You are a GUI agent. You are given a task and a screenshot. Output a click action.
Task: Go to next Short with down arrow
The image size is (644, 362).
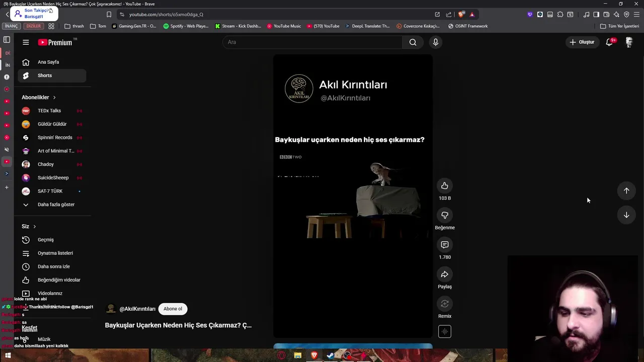click(x=626, y=215)
